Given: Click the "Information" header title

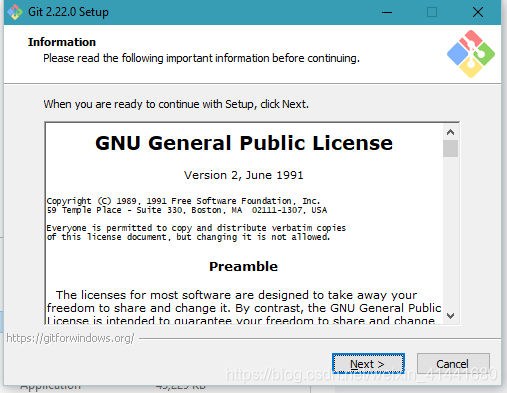Looking at the screenshot, I should pos(62,42).
